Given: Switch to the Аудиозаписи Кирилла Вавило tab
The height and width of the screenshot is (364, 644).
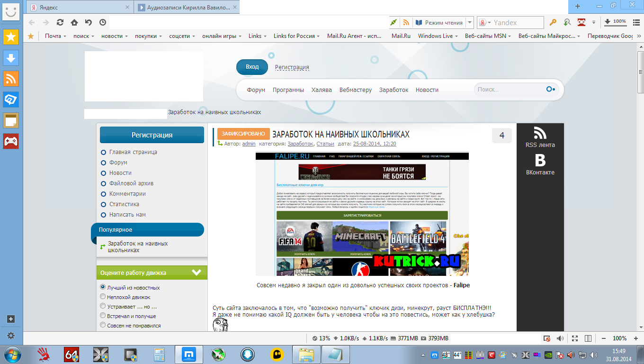Looking at the screenshot, I should coord(188,8).
